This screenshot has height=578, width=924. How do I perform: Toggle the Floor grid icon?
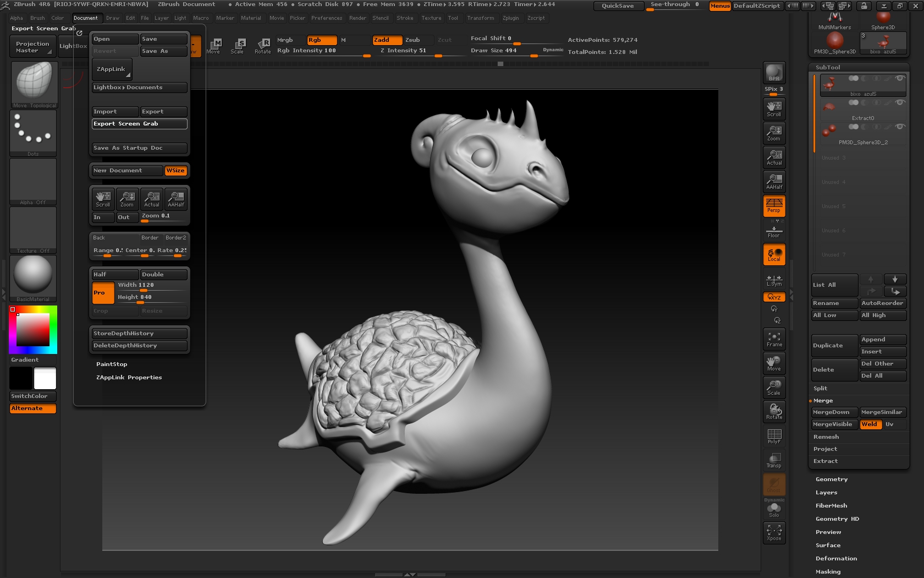774,231
